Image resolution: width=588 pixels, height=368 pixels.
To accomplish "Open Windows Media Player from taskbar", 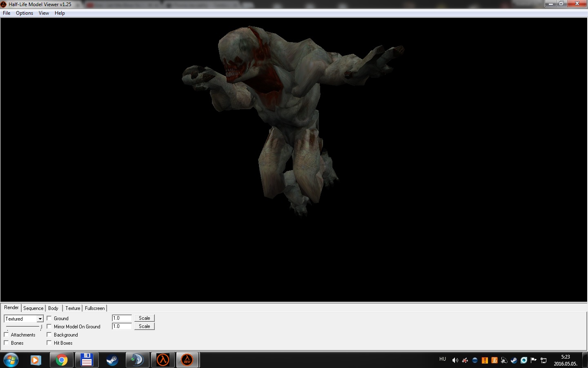I will pos(36,360).
